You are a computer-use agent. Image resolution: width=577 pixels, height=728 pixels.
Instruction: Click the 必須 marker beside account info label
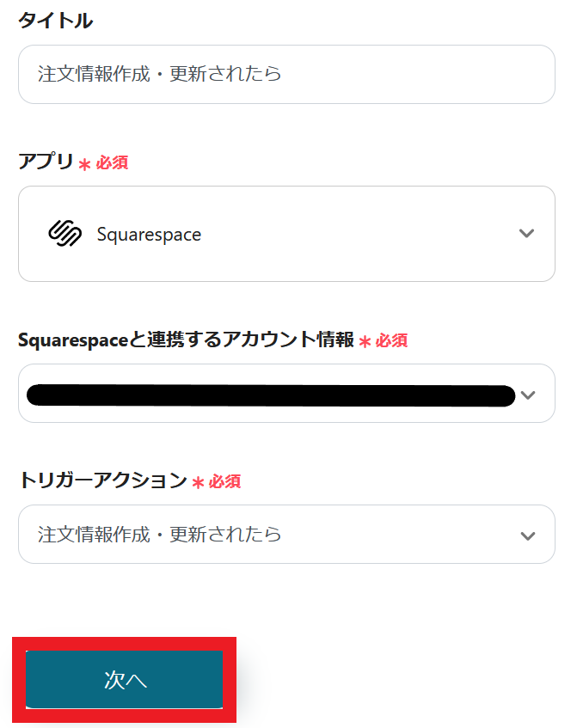391,341
